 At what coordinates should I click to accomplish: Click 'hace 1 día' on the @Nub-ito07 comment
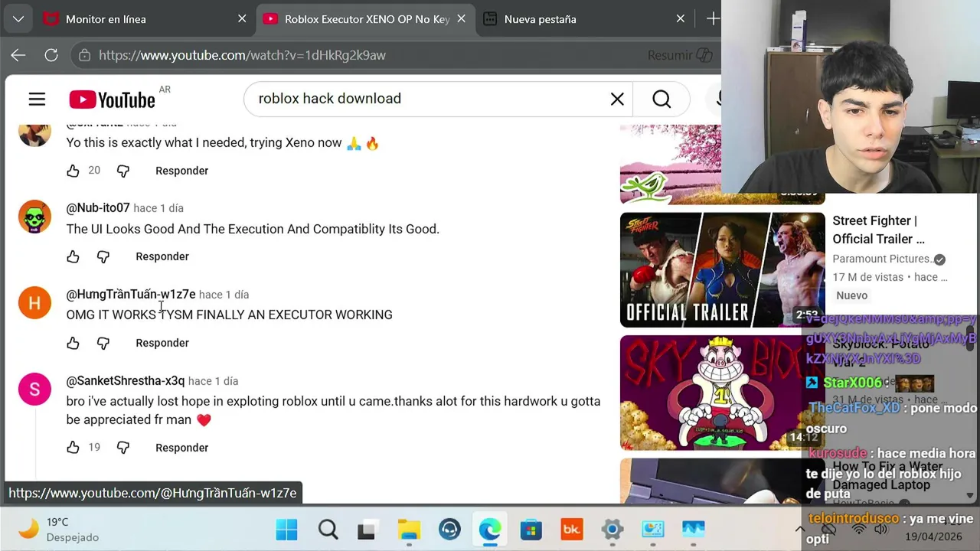158,208
